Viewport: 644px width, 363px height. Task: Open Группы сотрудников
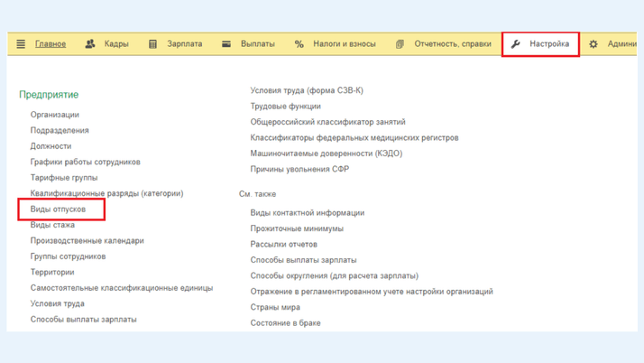tap(69, 256)
